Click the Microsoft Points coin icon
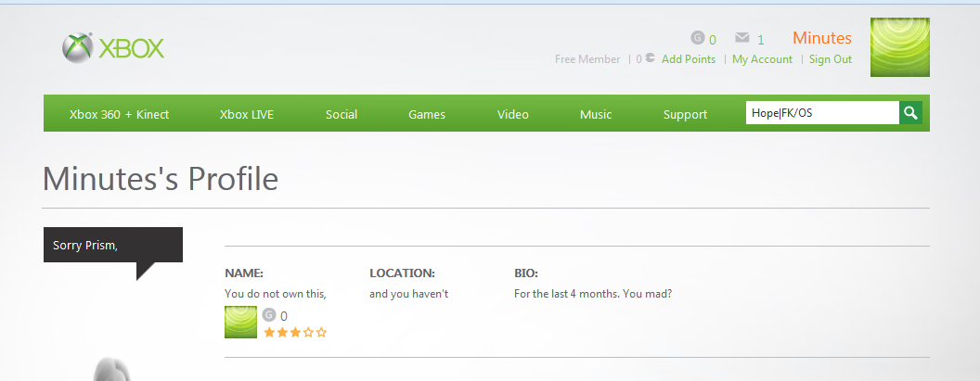This screenshot has width=980, height=381. coord(650,58)
